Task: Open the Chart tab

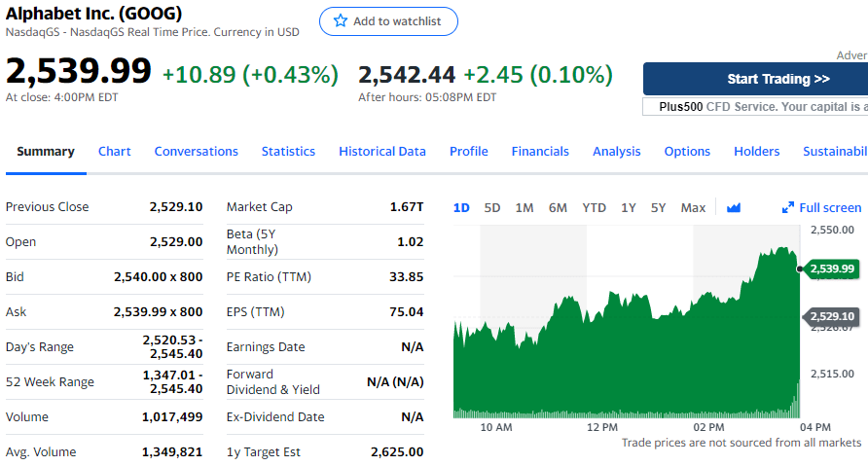Action: pos(114,151)
